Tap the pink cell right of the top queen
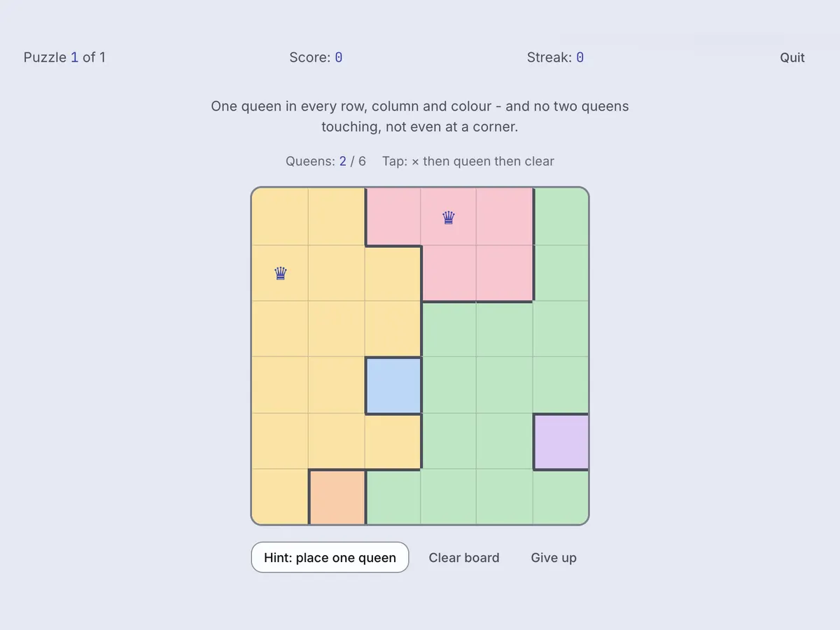The height and width of the screenshot is (630, 840). pos(505,216)
